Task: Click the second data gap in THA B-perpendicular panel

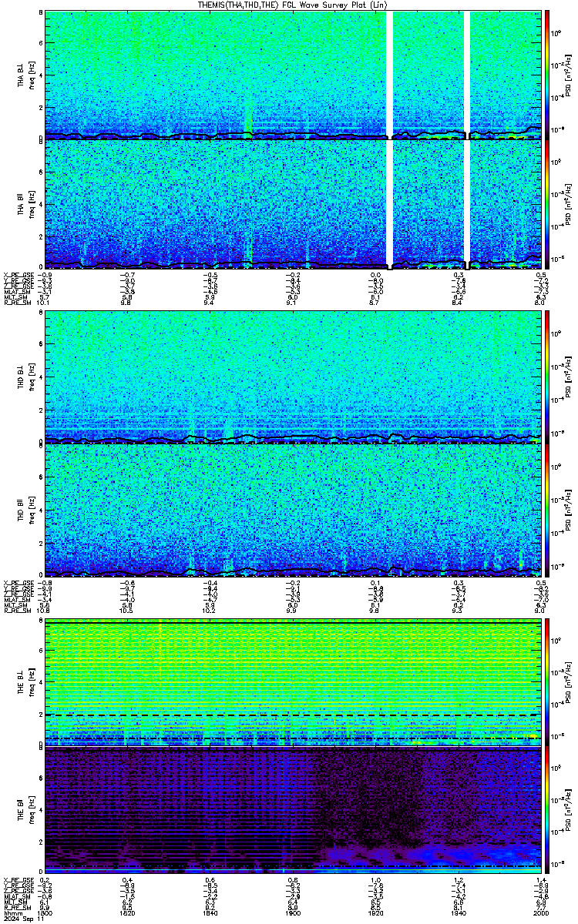Action: pyautogui.click(x=466, y=74)
